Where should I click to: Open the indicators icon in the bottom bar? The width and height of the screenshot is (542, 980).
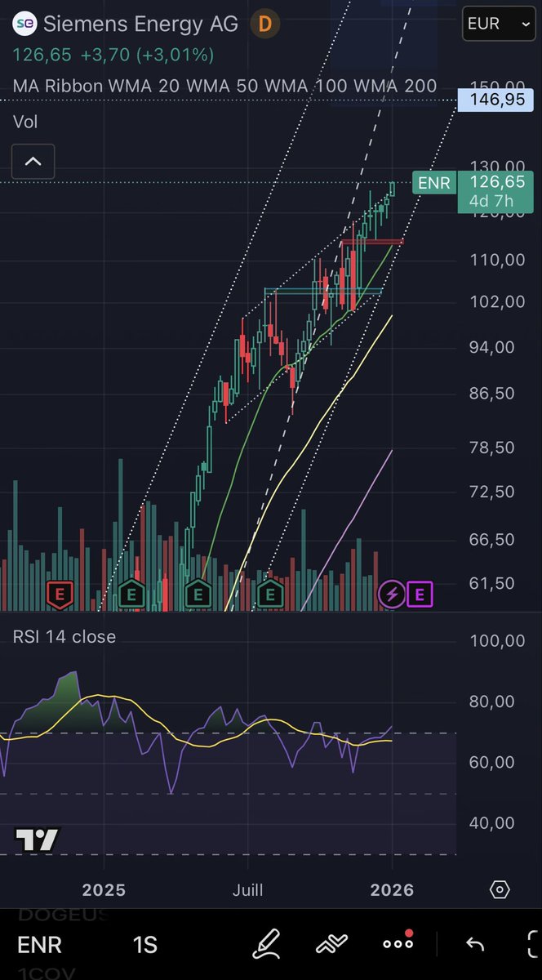pos(331,944)
